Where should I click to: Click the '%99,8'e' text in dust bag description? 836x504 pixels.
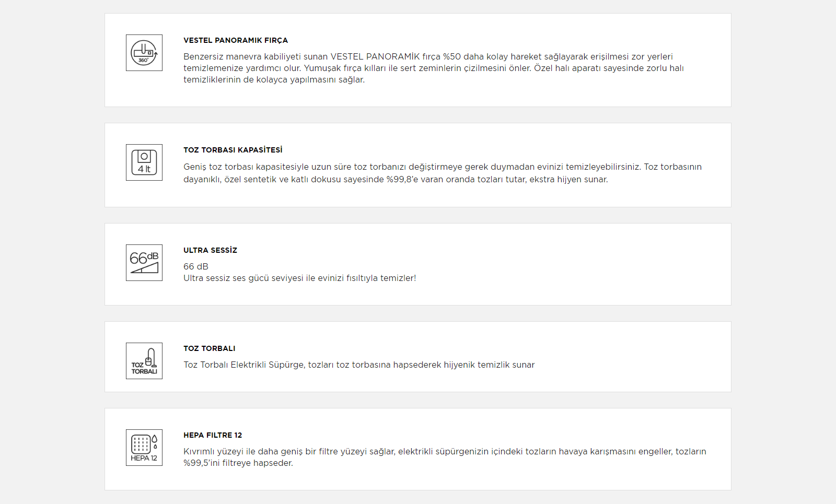(x=402, y=179)
